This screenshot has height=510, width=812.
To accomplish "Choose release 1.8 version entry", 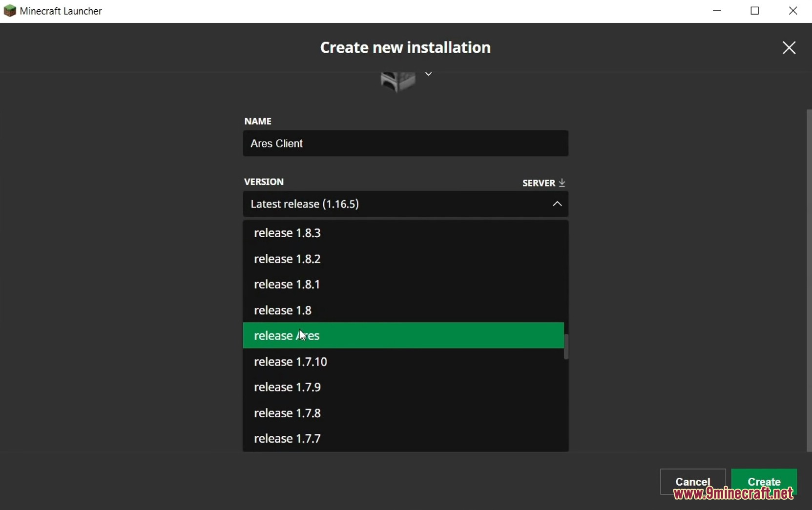I will [x=403, y=310].
